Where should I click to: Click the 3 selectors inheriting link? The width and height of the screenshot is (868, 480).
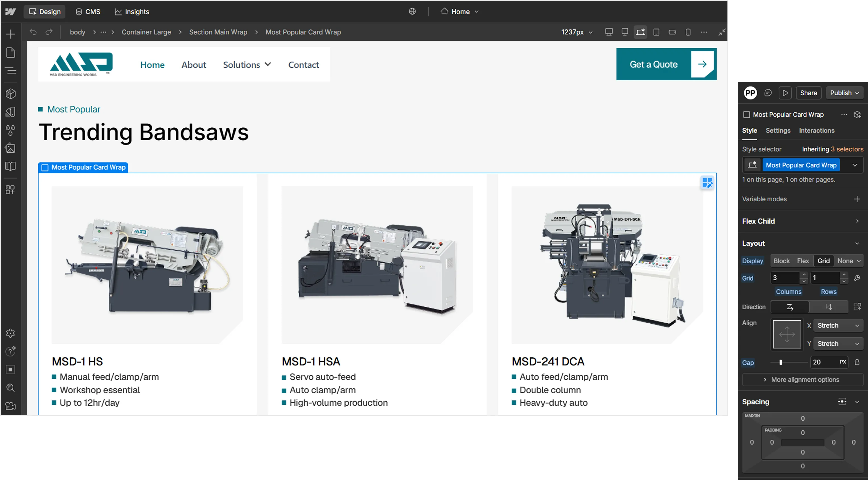point(847,149)
